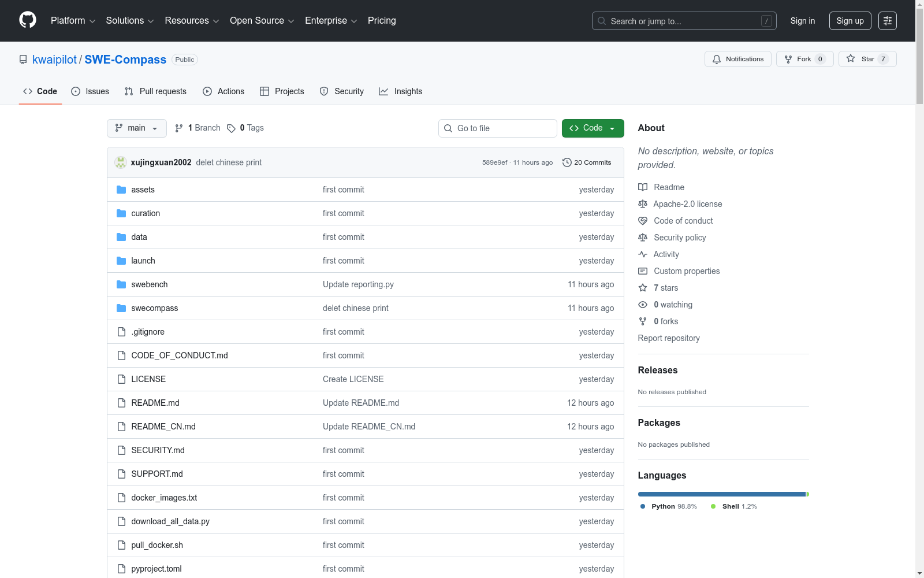Open the kwaipilot owner link
Image resolution: width=924 pixels, height=578 pixels.
tap(54, 60)
